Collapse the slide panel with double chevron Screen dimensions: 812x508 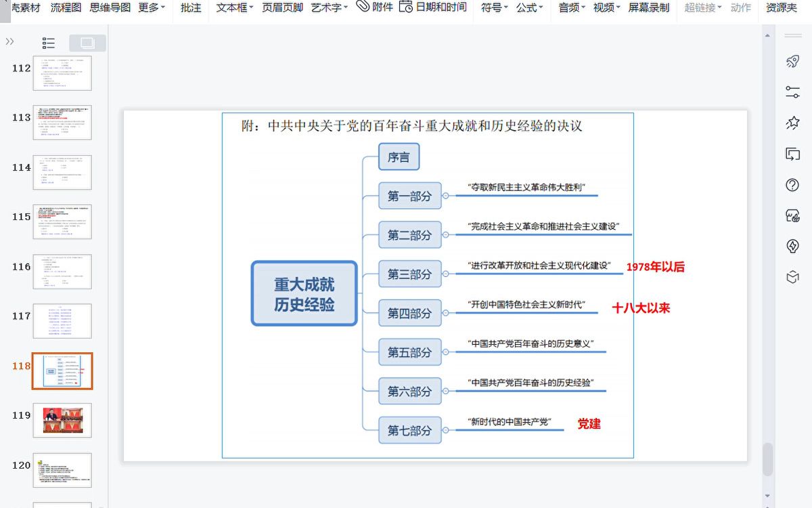coord(9,41)
